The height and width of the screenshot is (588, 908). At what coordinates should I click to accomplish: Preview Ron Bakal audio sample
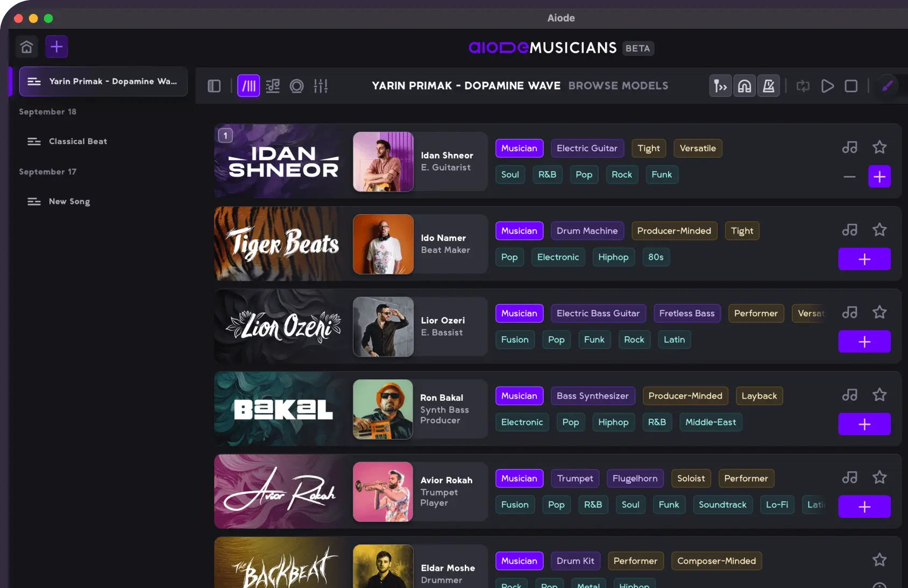[850, 395]
